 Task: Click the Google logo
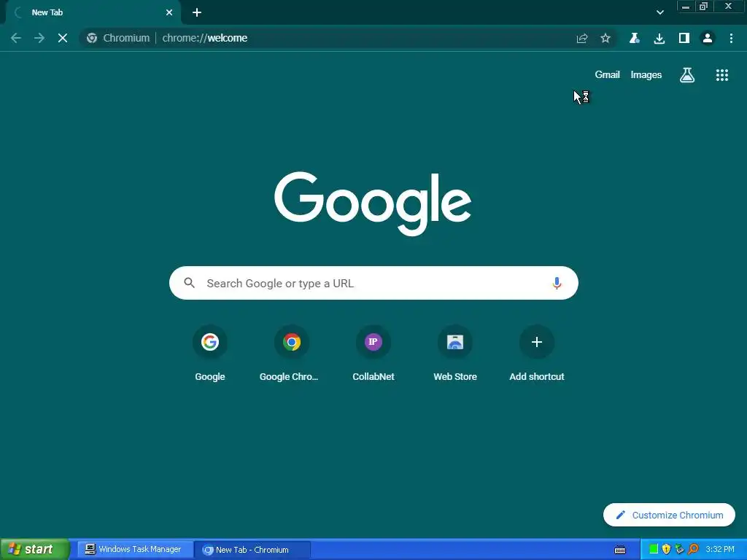pyautogui.click(x=373, y=203)
